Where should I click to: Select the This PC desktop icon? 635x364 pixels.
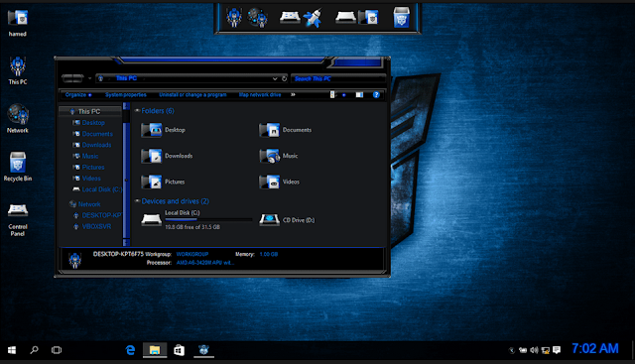pyautogui.click(x=18, y=70)
